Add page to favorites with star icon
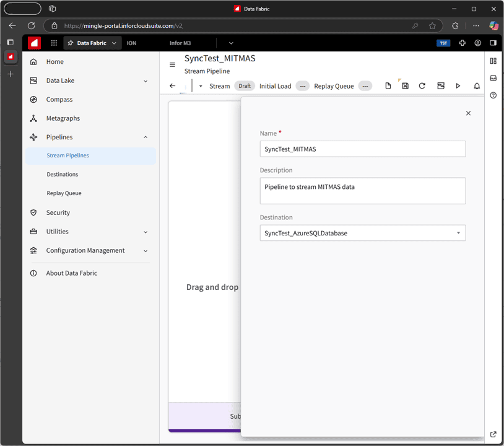The height and width of the screenshot is (446, 504). coord(432,26)
